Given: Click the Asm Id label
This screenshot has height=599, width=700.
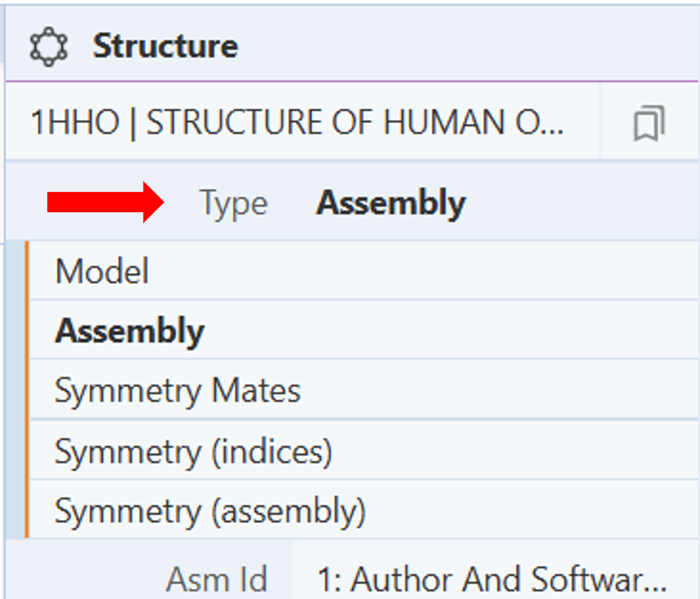Looking at the screenshot, I should pyautogui.click(x=217, y=580).
